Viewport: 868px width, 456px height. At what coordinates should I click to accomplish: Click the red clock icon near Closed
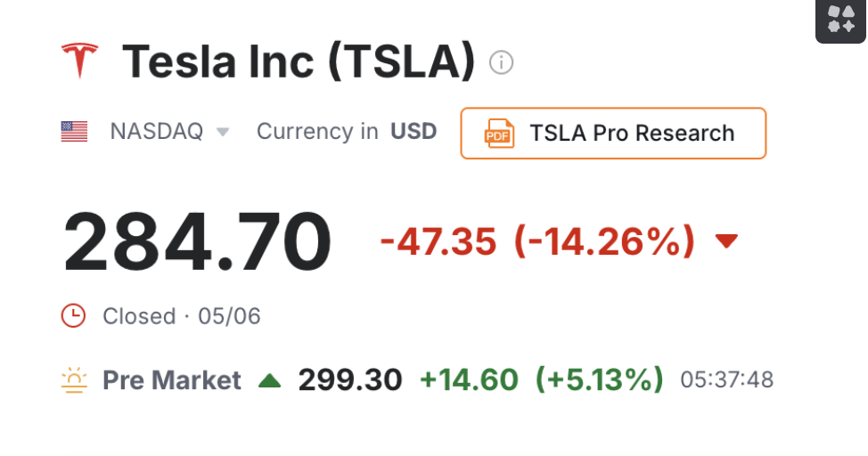coord(73,316)
